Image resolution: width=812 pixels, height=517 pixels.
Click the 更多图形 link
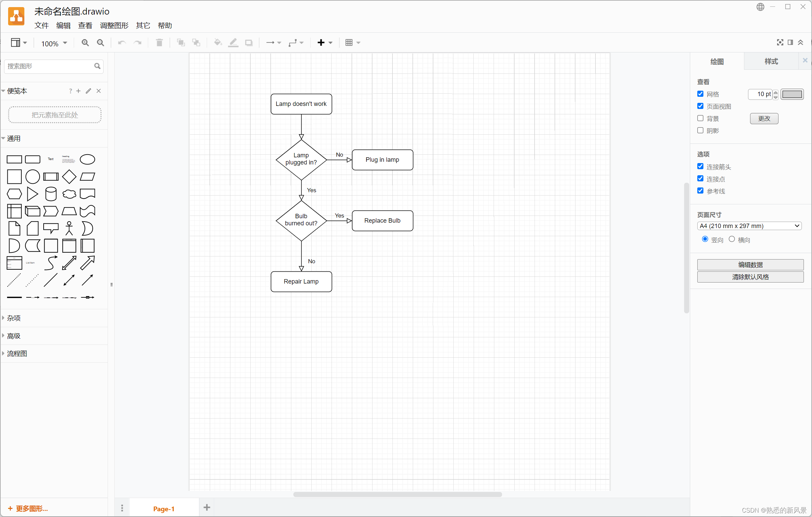pyautogui.click(x=28, y=508)
